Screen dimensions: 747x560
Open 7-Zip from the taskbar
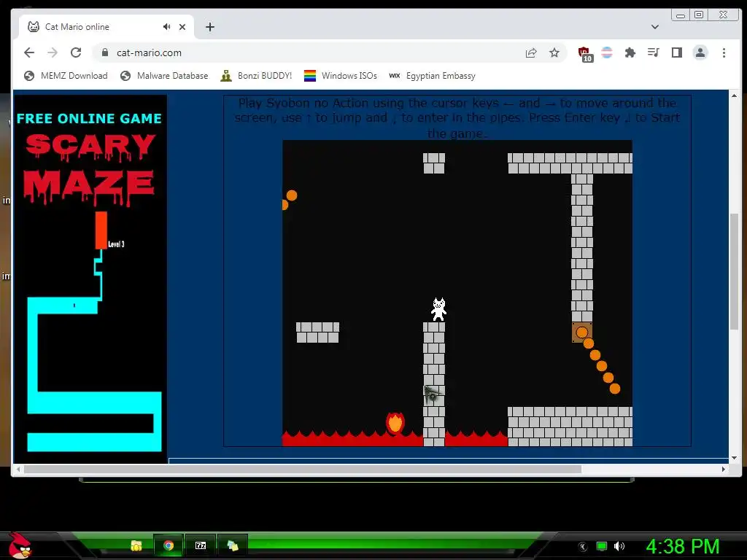(201, 545)
